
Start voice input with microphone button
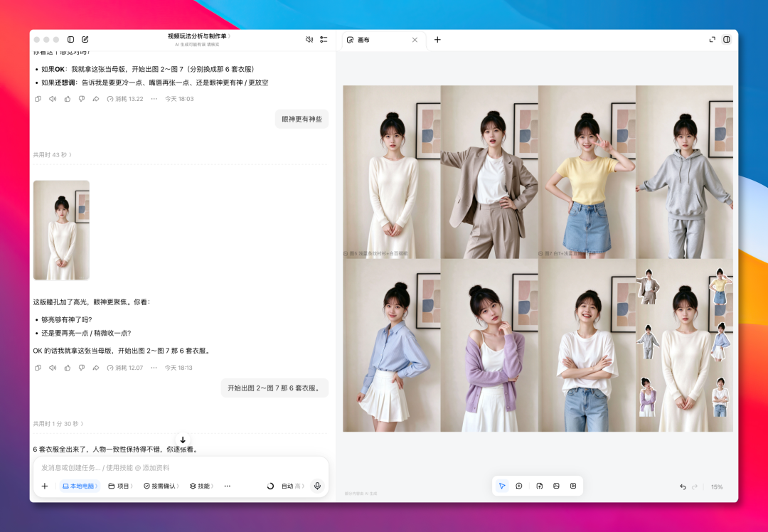pos(317,486)
